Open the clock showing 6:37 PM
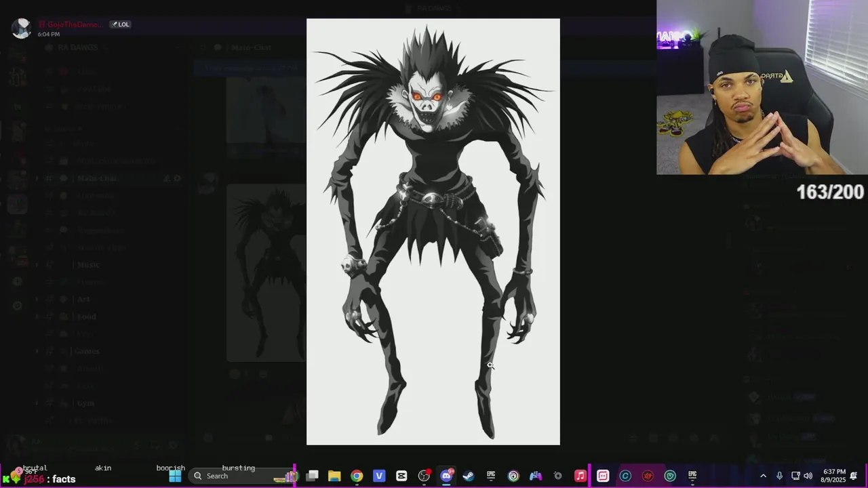 834,476
